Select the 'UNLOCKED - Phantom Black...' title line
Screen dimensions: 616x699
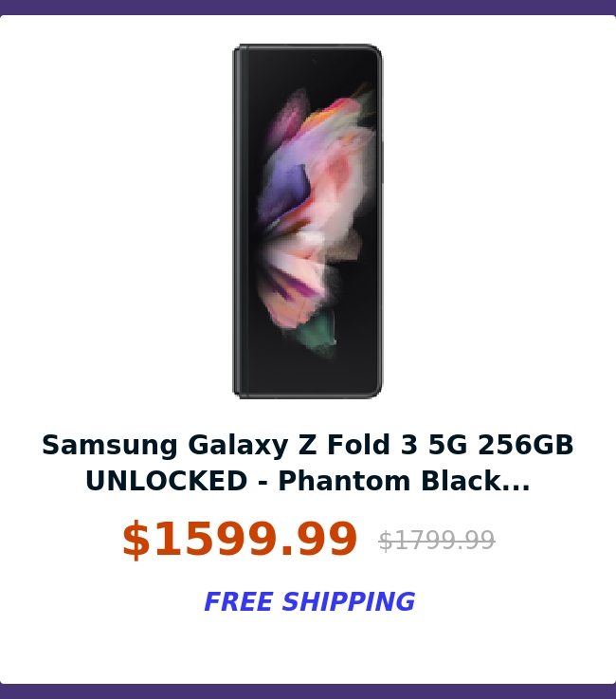click(308, 481)
